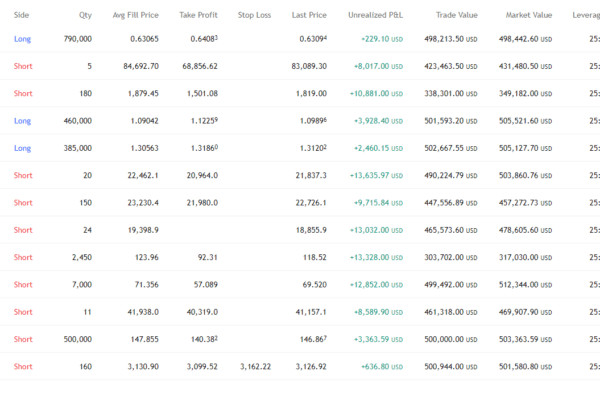
Task: Select take profit 68,856.62
Action: click(x=200, y=66)
